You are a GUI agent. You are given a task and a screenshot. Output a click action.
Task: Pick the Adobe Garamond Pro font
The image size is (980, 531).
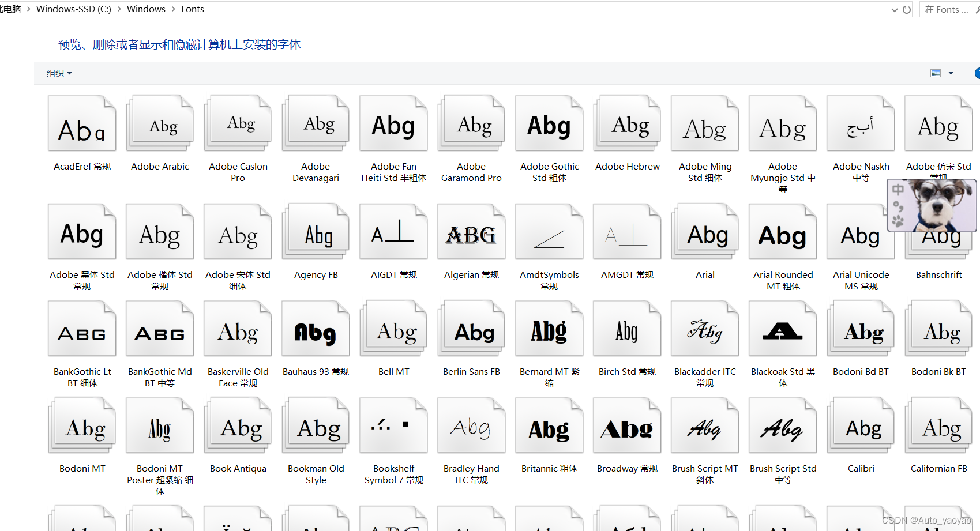471,124
